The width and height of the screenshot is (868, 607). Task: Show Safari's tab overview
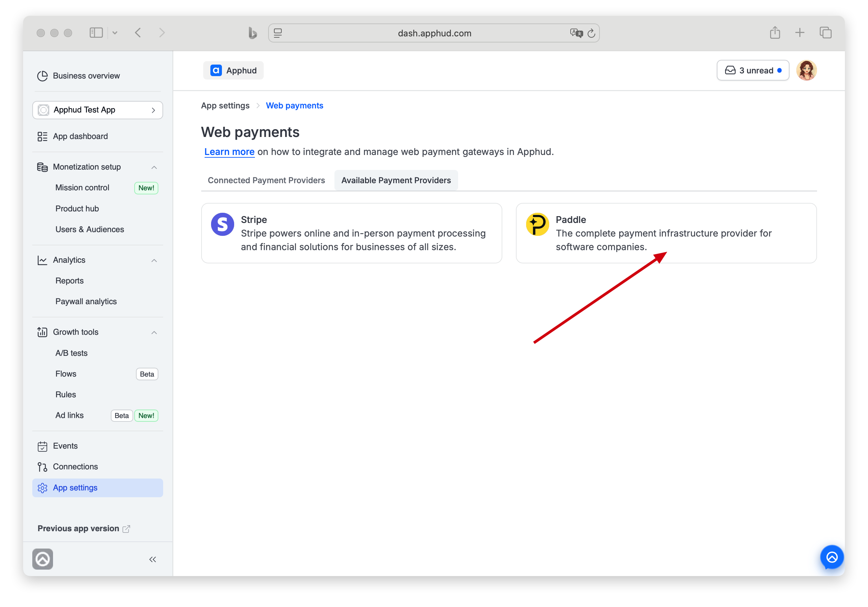[x=825, y=33]
